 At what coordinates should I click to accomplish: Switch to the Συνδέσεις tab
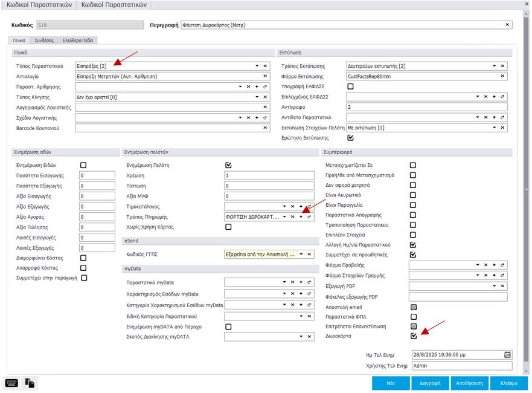[x=43, y=40]
